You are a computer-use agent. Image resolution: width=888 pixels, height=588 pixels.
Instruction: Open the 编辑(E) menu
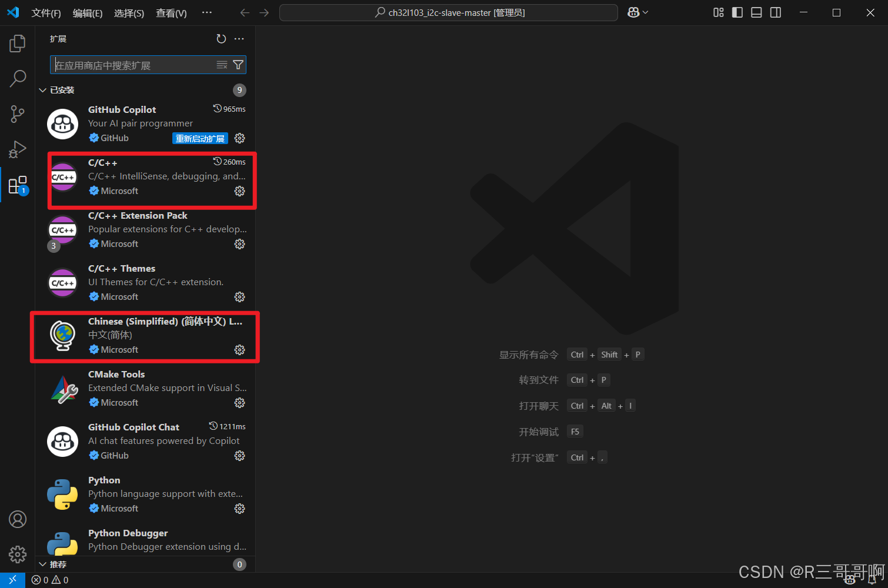click(x=88, y=13)
